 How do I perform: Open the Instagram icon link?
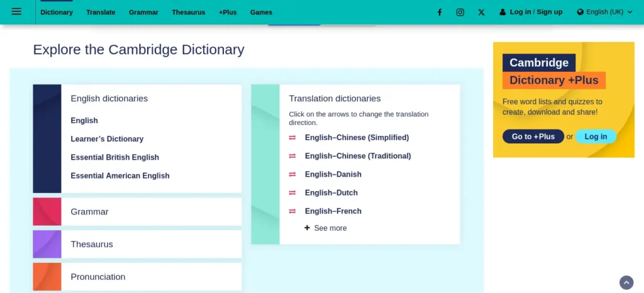click(460, 13)
